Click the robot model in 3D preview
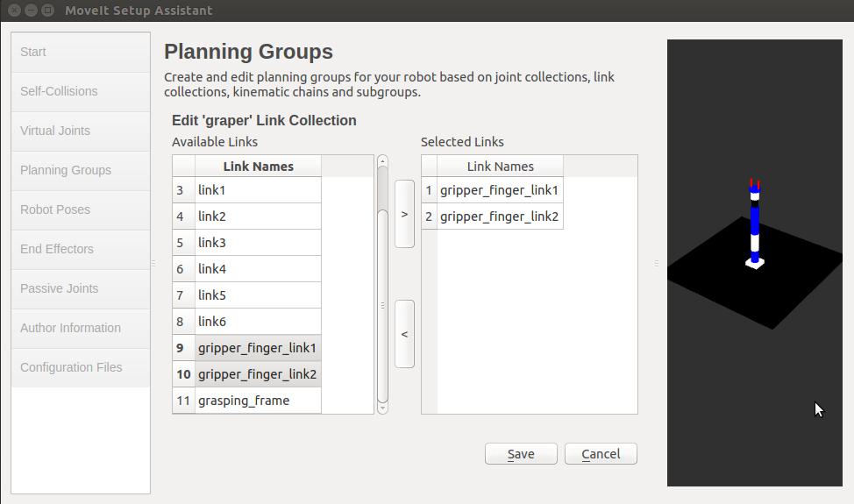Viewport: 854px width, 504px height. [754, 224]
